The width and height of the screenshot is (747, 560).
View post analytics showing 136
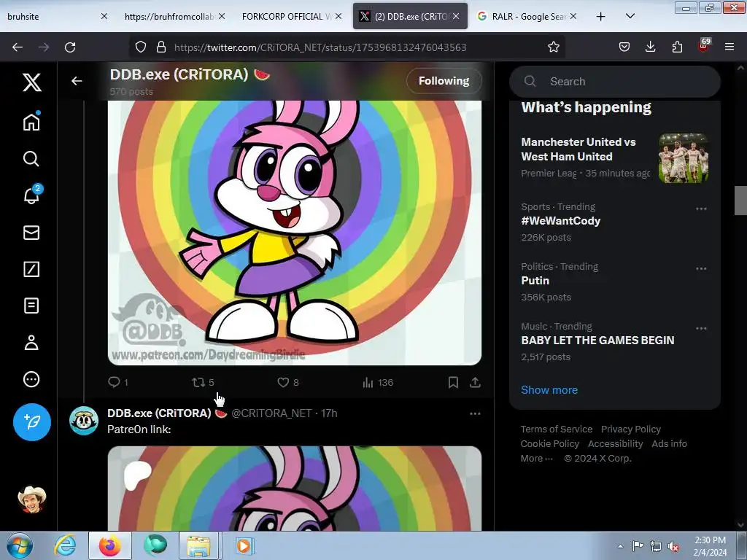(x=378, y=382)
